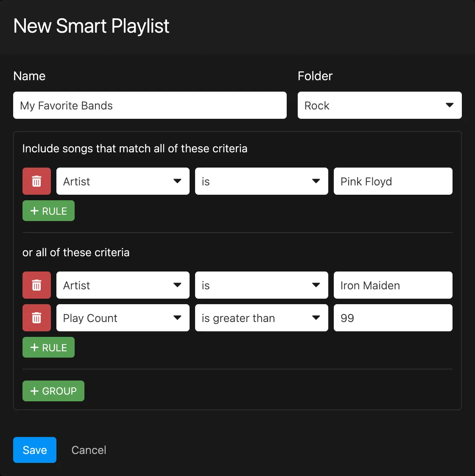Image resolution: width=475 pixels, height=476 pixels.
Task: Click the Iron Maiden value field
Action: click(393, 285)
